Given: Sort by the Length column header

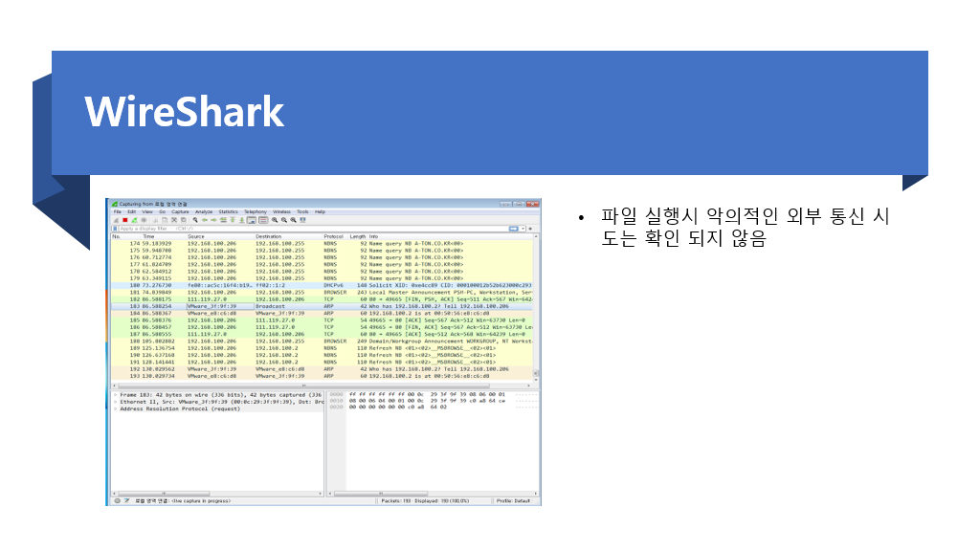Looking at the screenshot, I should click(x=358, y=237).
